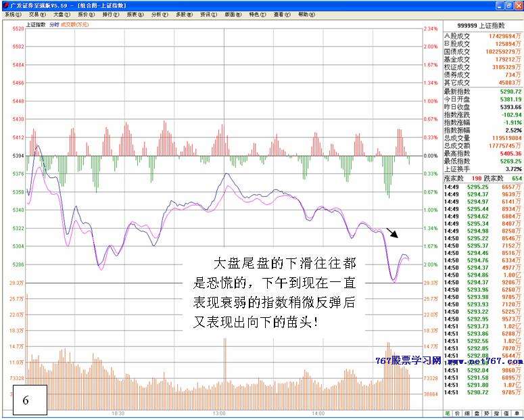Click the 总成交量 row
The height and width of the screenshot is (420, 524).
pos(483,138)
